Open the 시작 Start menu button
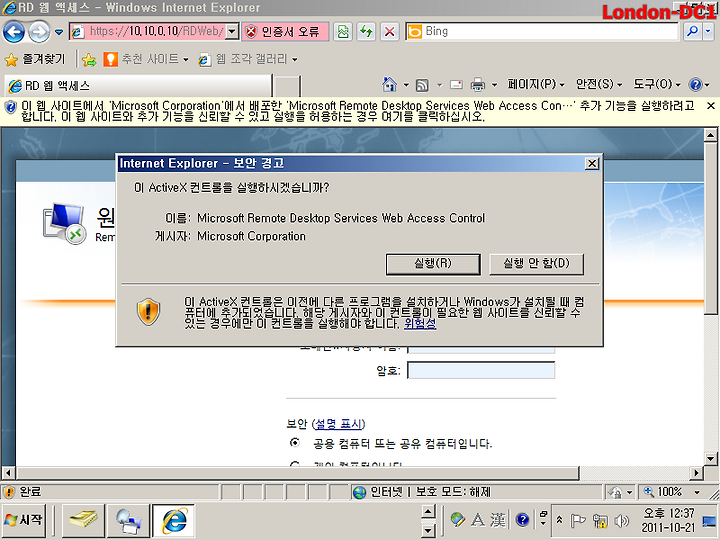The height and width of the screenshot is (540, 720). point(24,520)
